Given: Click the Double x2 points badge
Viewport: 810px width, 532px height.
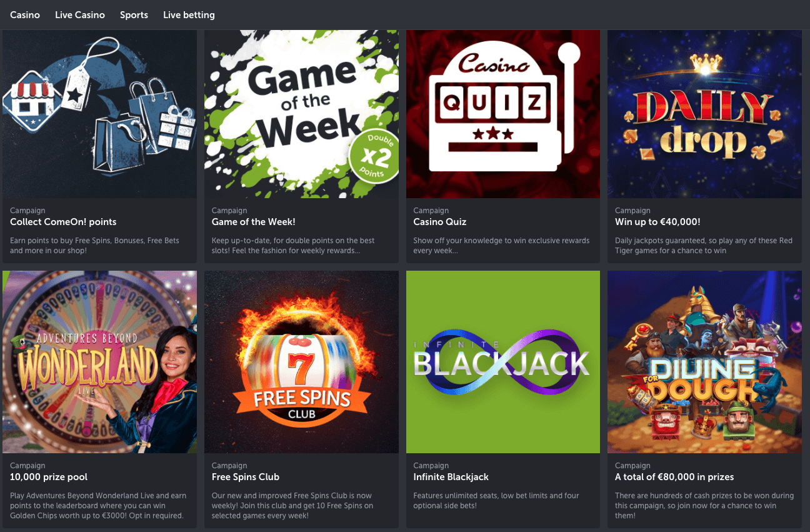Looking at the screenshot, I should pos(374,158).
